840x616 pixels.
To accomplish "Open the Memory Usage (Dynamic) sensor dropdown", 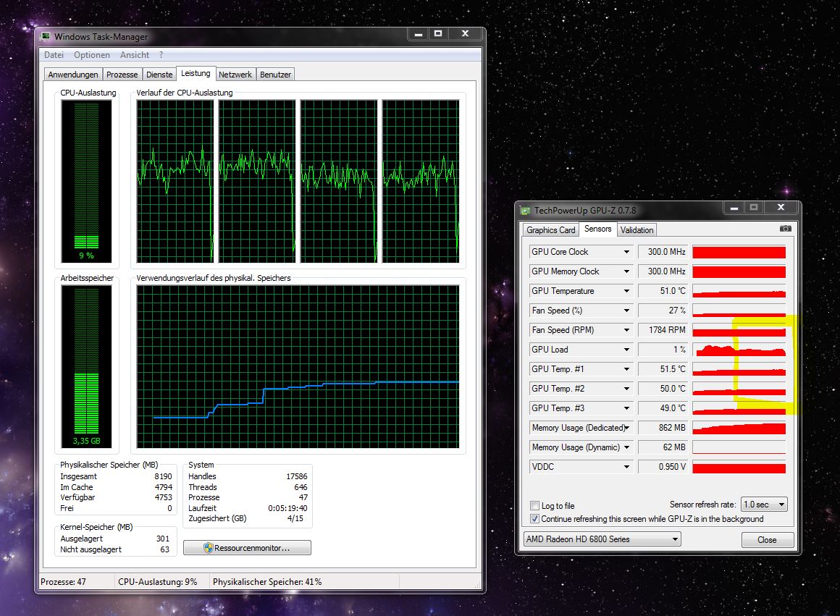I will point(626,447).
